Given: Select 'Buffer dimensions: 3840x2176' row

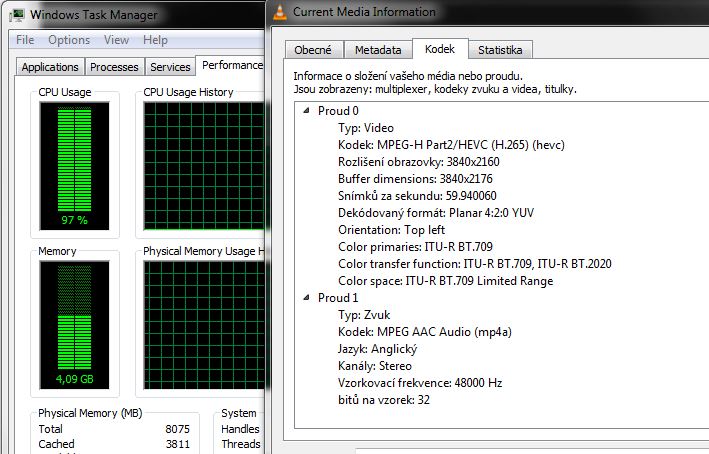Looking at the screenshot, I should coord(415,179).
